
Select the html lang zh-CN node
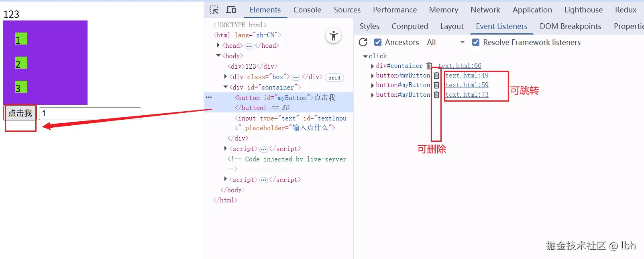coord(247,35)
